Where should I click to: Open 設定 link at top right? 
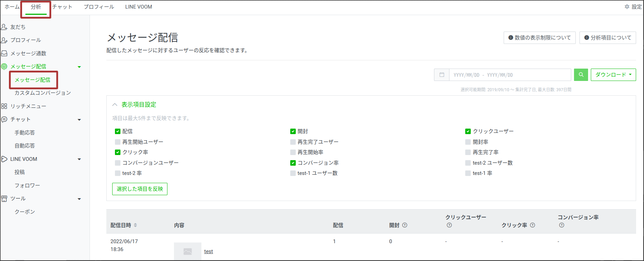click(636, 7)
